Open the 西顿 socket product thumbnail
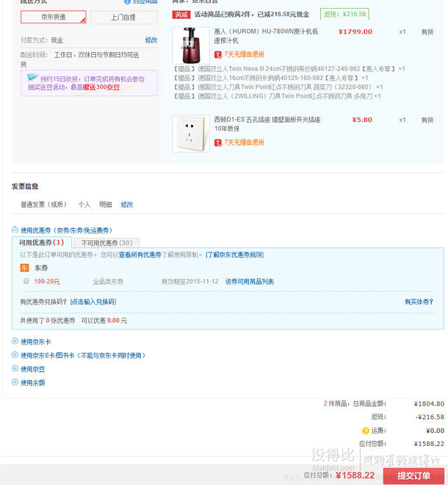Image resolution: width=448 pixels, height=485 pixels. coord(191,134)
